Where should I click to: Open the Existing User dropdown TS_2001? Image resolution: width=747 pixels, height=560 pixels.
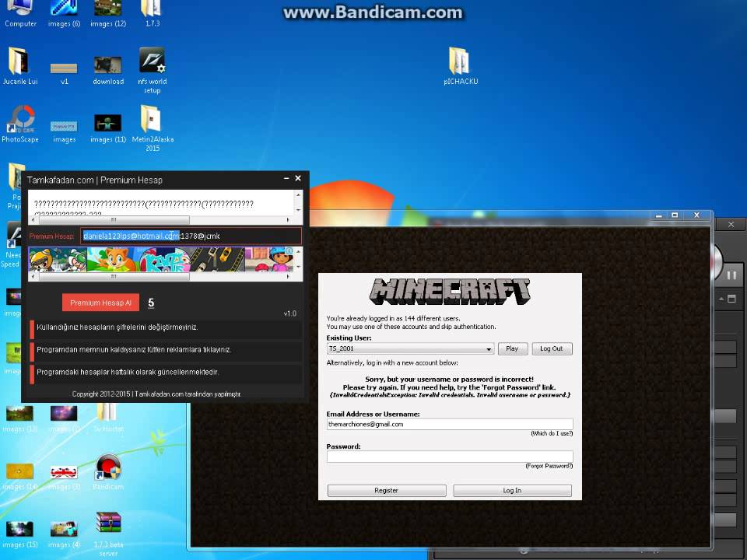click(x=410, y=348)
